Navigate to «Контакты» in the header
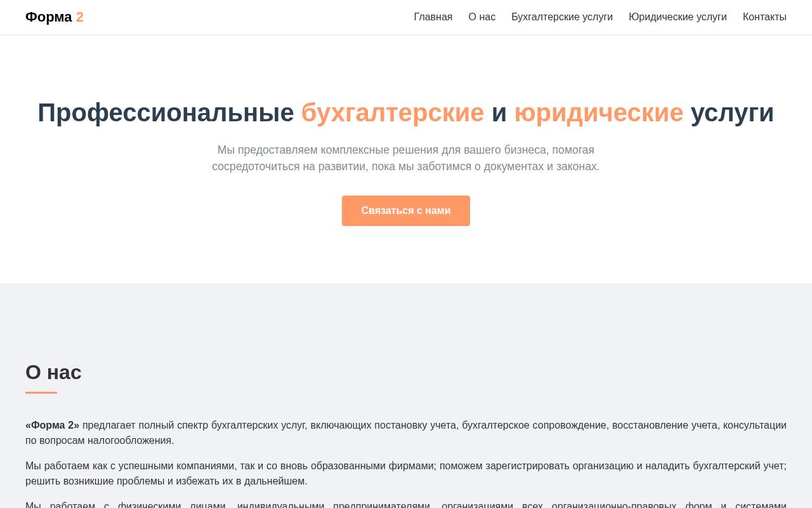 tap(764, 17)
